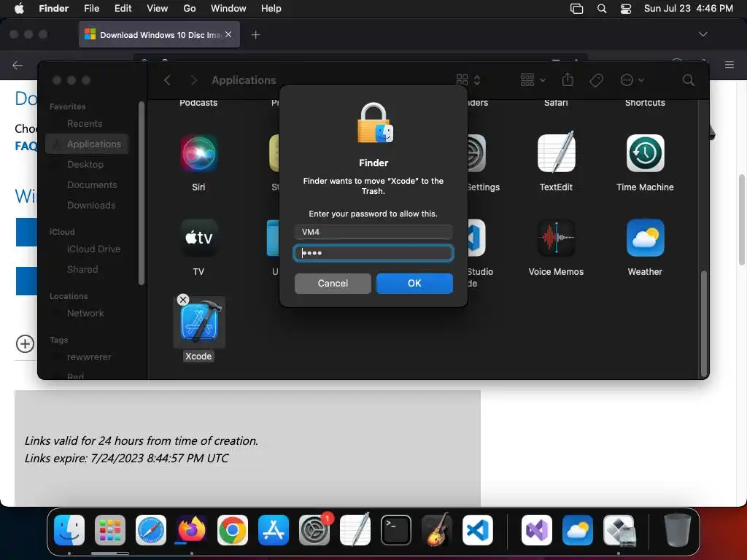Click the browser back arrow
Viewport: 747px width, 560px height.
tap(18, 65)
